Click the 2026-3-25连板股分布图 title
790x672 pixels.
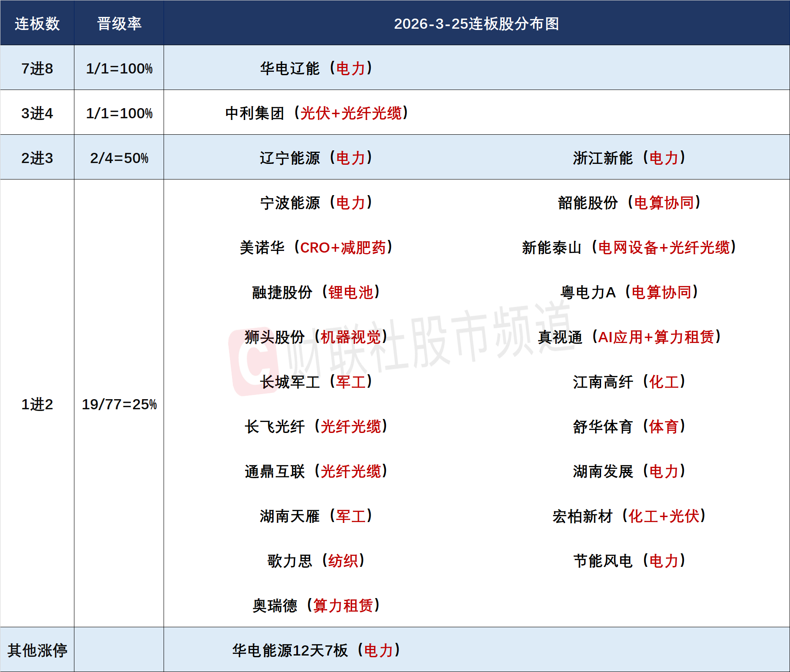(476, 24)
